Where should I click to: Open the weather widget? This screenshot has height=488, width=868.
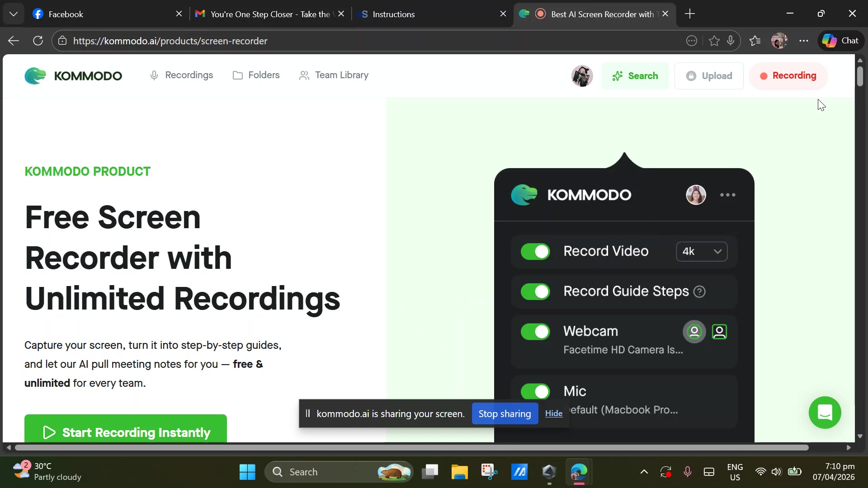pyautogui.click(x=47, y=472)
